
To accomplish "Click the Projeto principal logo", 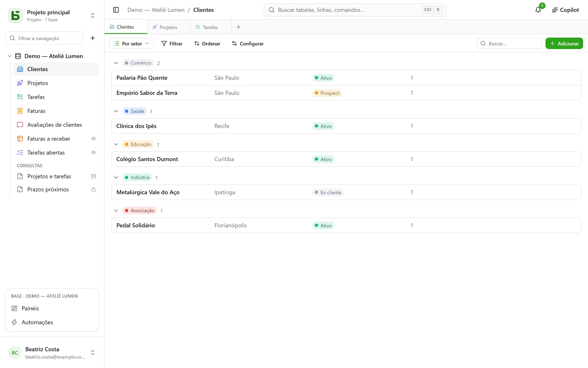I will point(16,16).
